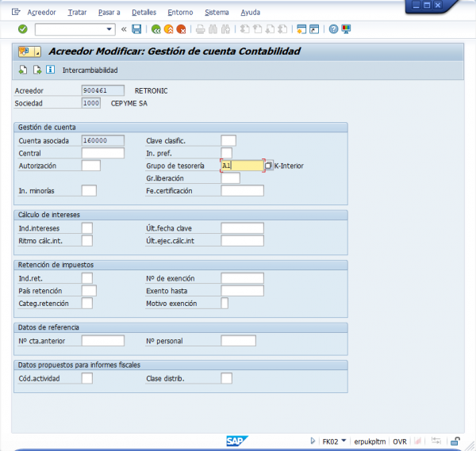Open the command field dropdown arrow
The width and height of the screenshot is (476, 451).
click(x=109, y=29)
